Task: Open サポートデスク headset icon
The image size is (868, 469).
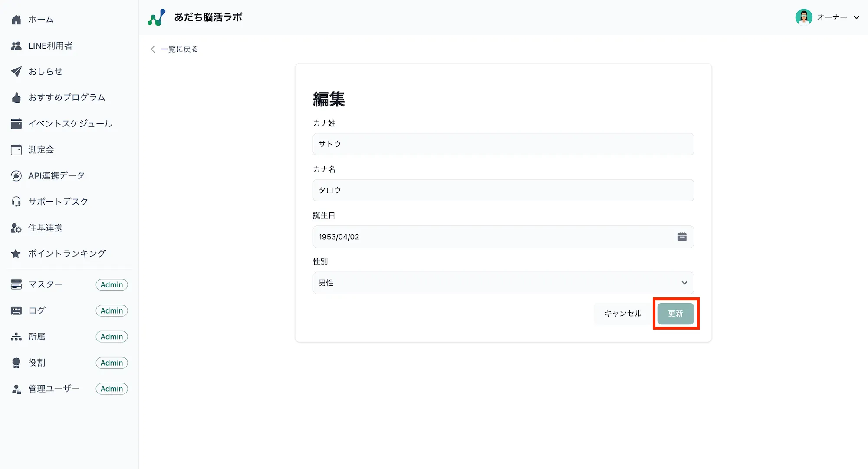Action: 16,201
